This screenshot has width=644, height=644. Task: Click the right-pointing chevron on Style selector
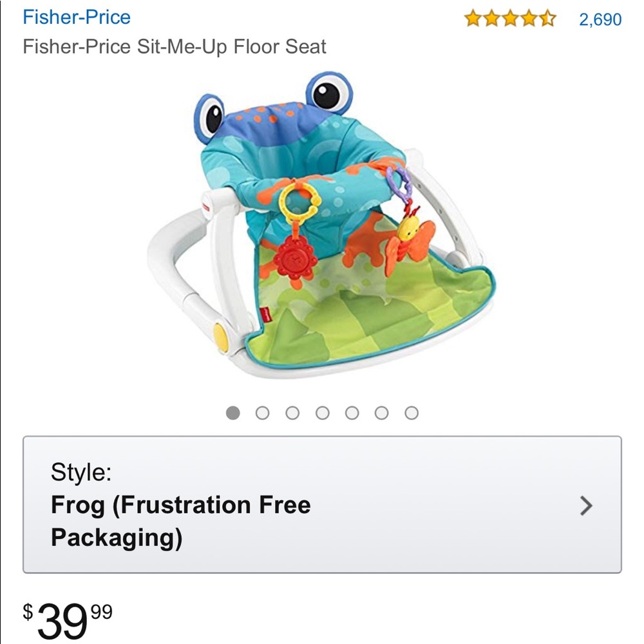coord(587,507)
